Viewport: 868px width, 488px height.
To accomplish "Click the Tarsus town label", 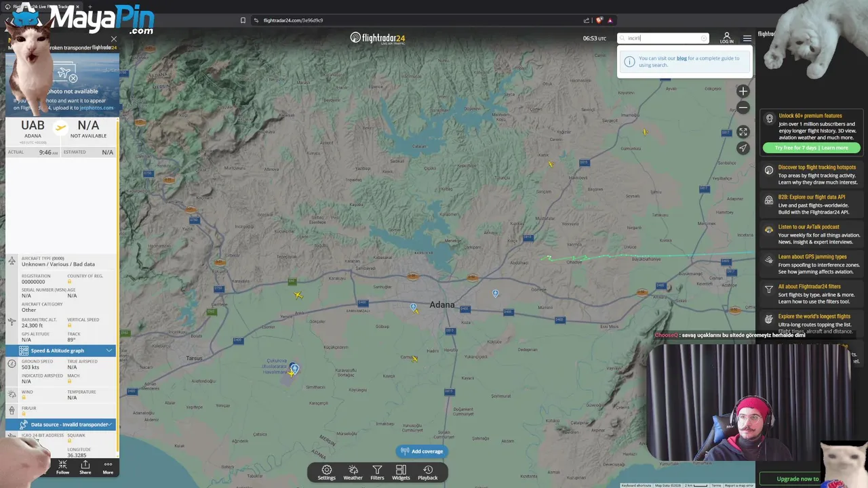I will [195, 358].
